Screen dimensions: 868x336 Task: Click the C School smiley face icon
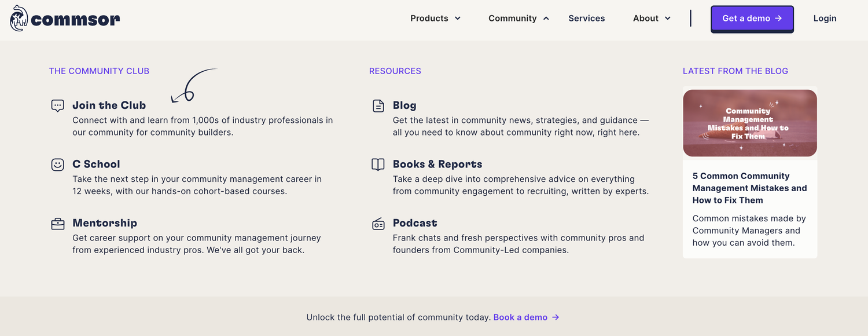[57, 165]
